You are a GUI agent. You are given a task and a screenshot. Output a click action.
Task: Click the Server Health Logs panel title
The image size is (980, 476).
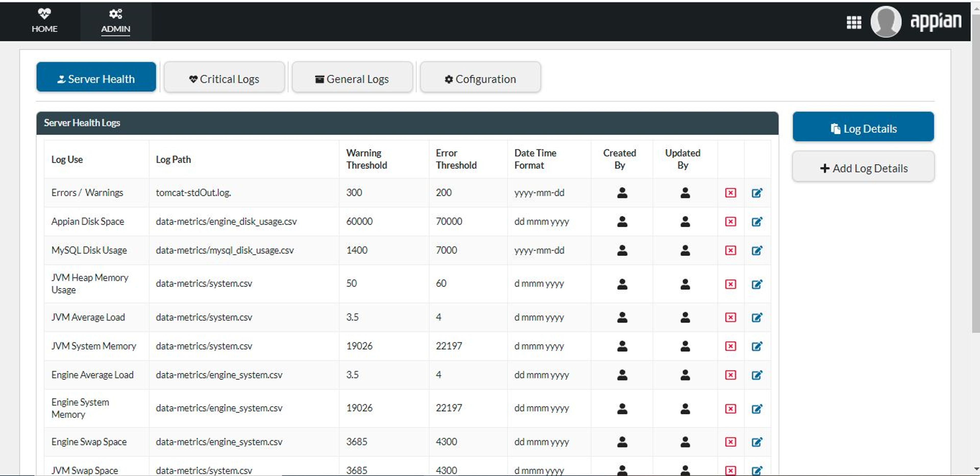tap(82, 123)
